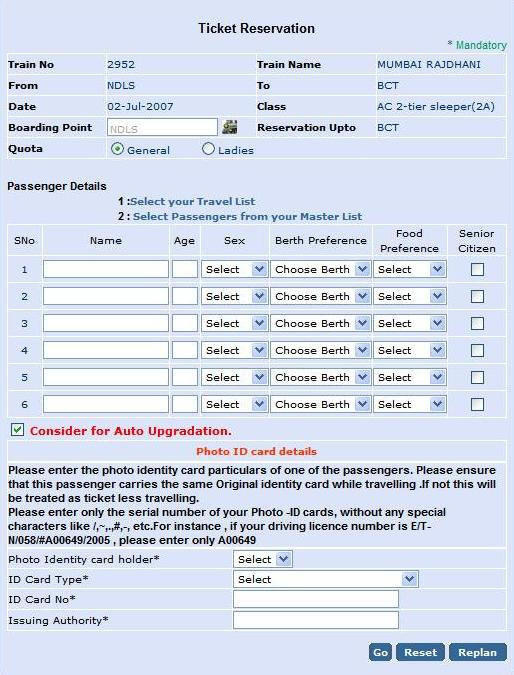The height and width of the screenshot is (675, 514).
Task: Click the Age box for passenger 2
Action: 185,296
